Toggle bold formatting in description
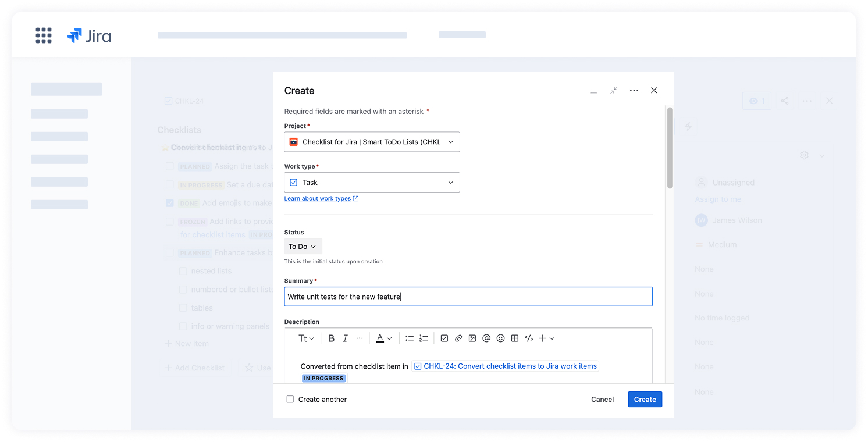868x442 pixels. (x=332, y=338)
